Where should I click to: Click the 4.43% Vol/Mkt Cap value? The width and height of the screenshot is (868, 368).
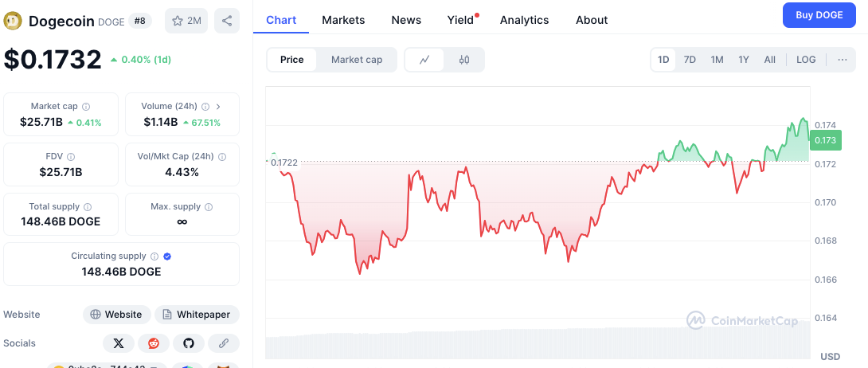pyautogui.click(x=182, y=172)
